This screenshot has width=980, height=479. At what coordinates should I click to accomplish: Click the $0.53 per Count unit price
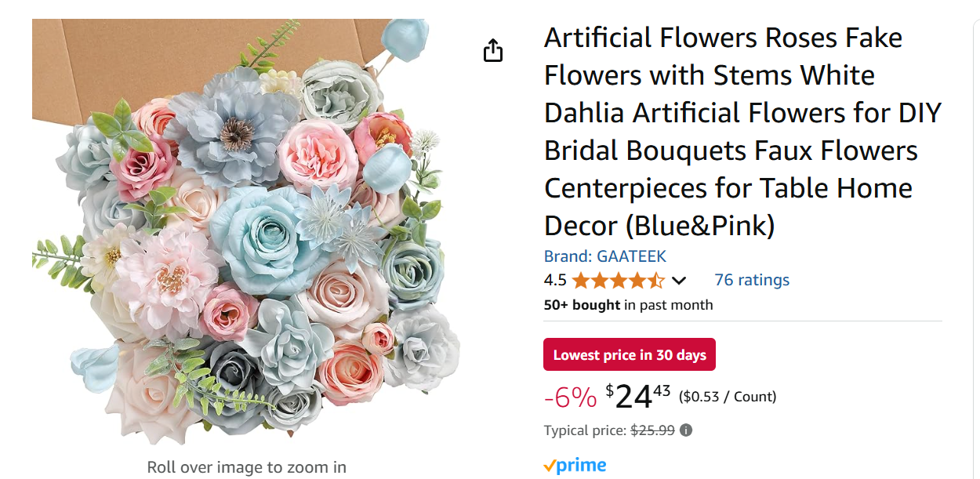click(x=727, y=397)
